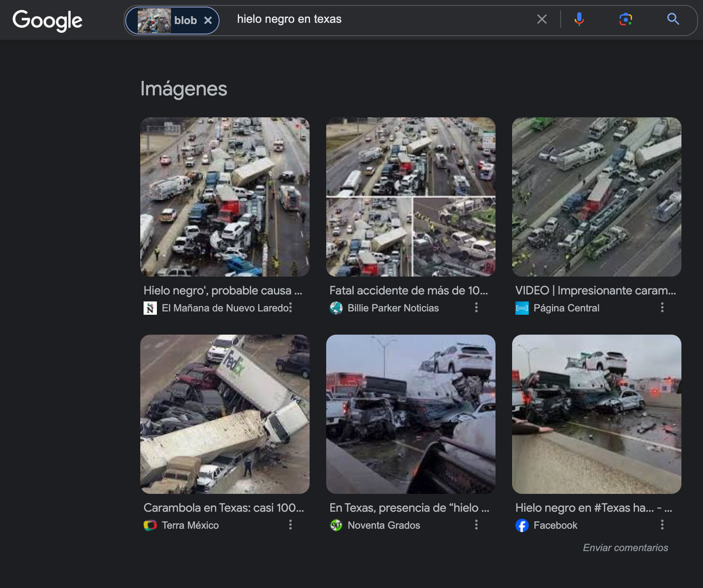Open options menu for El Mañana result
This screenshot has width=703, height=588.
tap(290, 307)
